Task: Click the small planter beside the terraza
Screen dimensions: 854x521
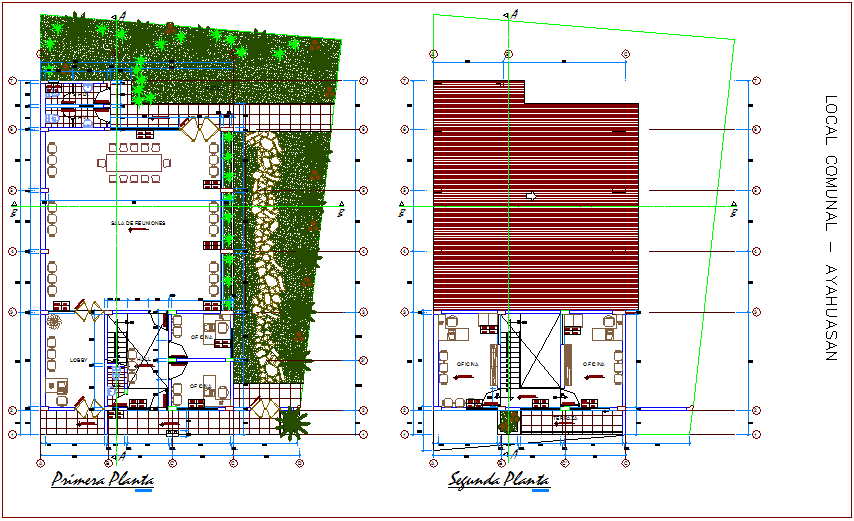Action: (x=510, y=422)
